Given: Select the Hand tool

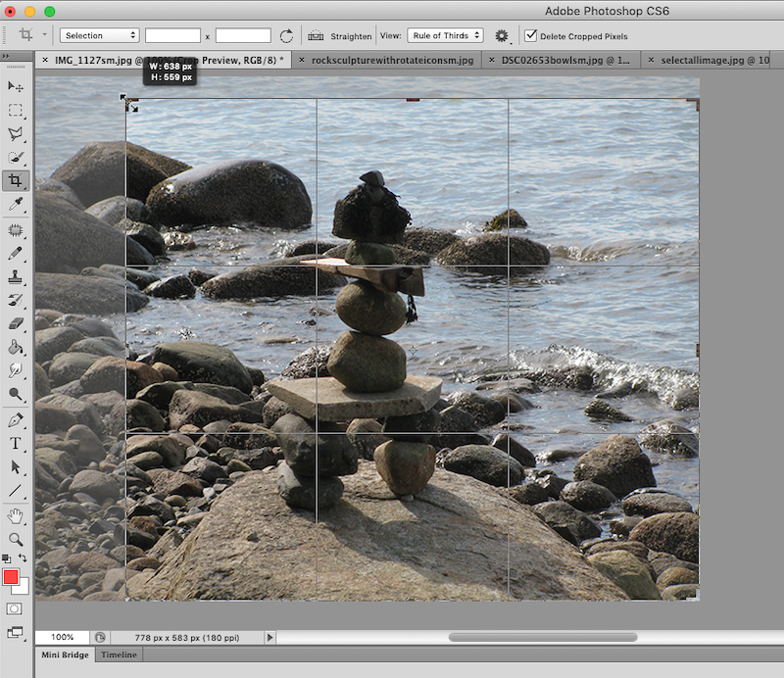Looking at the screenshot, I should [16, 516].
